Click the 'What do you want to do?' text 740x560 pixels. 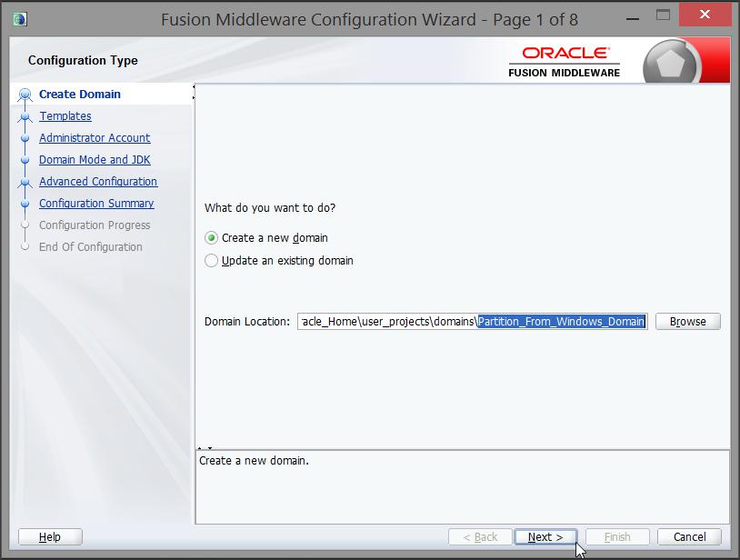[x=270, y=207]
